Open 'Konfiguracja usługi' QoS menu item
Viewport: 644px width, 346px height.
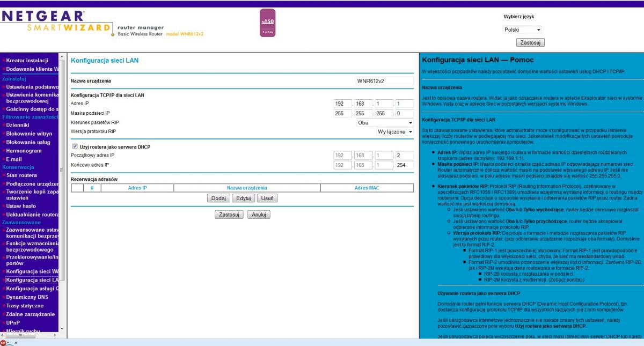(x=32, y=289)
